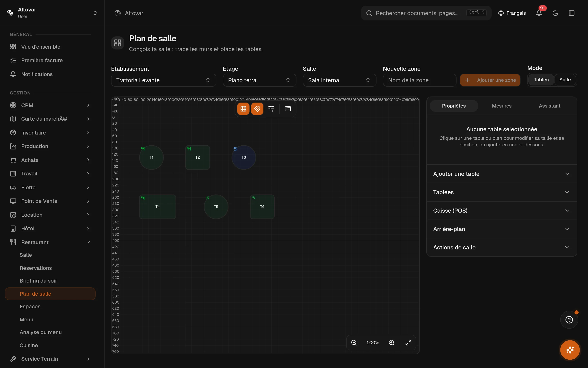Viewport: 588px width, 368px height.
Task: Open the Altovar account switcher
Action: coord(52,13)
